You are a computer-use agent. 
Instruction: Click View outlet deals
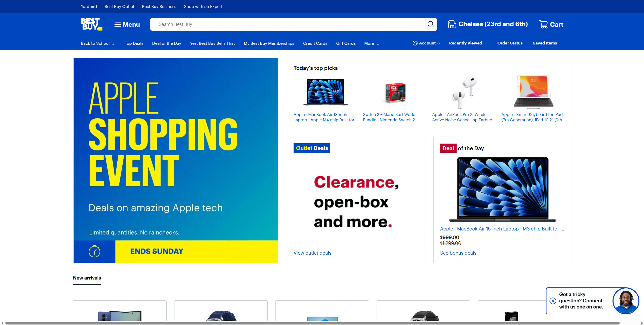click(312, 253)
